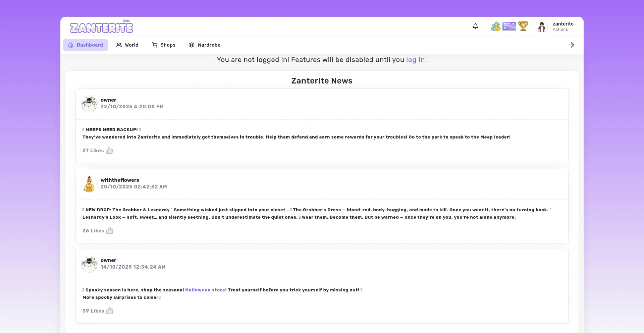
Task: Open the notifications bell
Action: click(475, 26)
